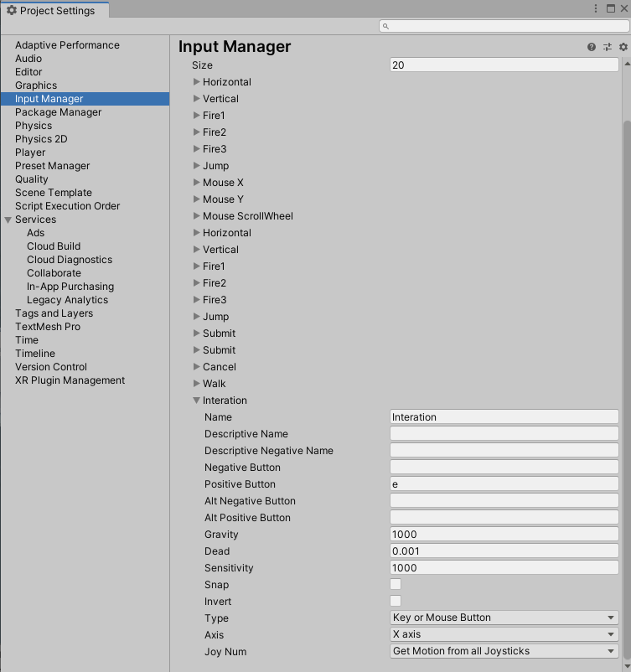631x672 pixels.
Task: Open the Timeline settings
Action: pyautogui.click(x=35, y=354)
